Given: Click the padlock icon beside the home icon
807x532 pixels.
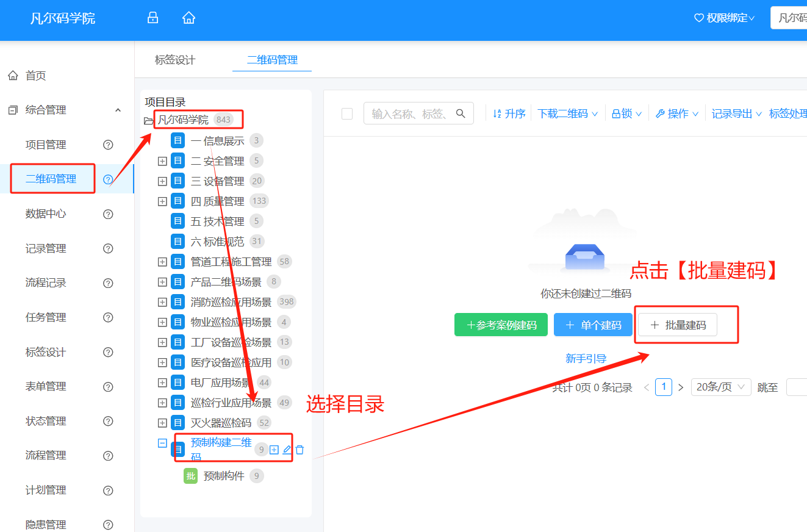Looking at the screenshot, I should [x=152, y=18].
